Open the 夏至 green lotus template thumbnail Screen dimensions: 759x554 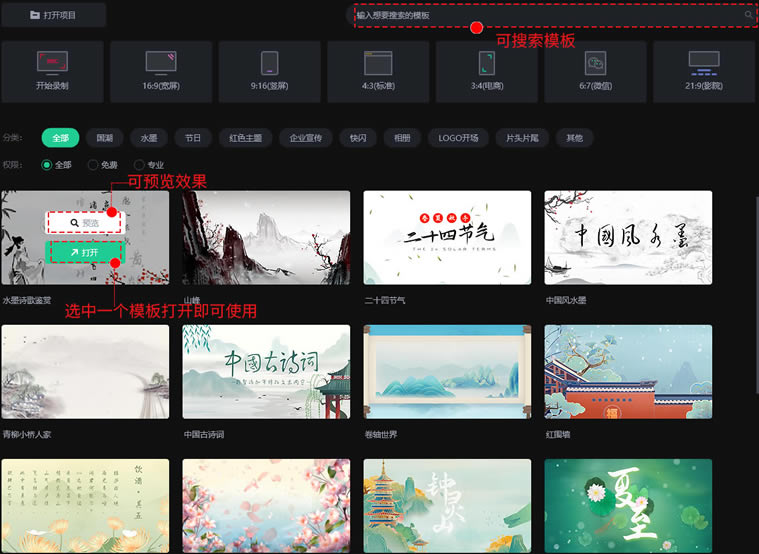[x=628, y=506]
